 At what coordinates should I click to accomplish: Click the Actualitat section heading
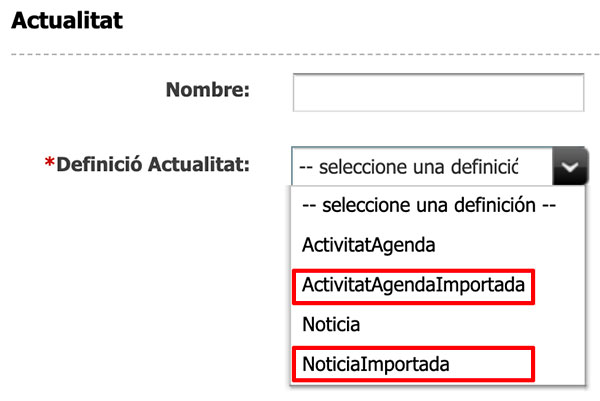click(66, 21)
